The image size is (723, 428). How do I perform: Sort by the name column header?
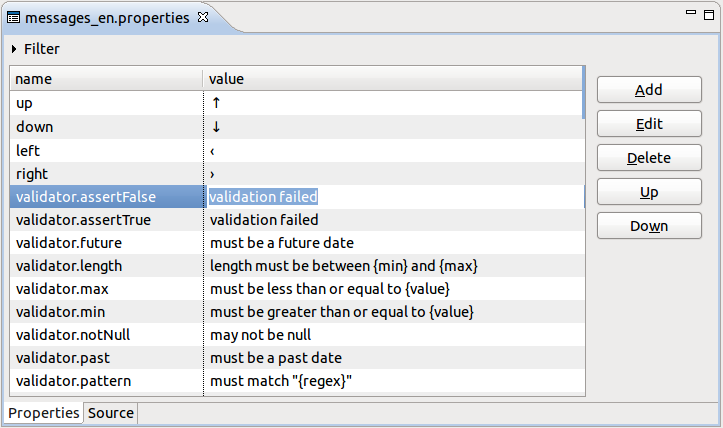pos(106,79)
